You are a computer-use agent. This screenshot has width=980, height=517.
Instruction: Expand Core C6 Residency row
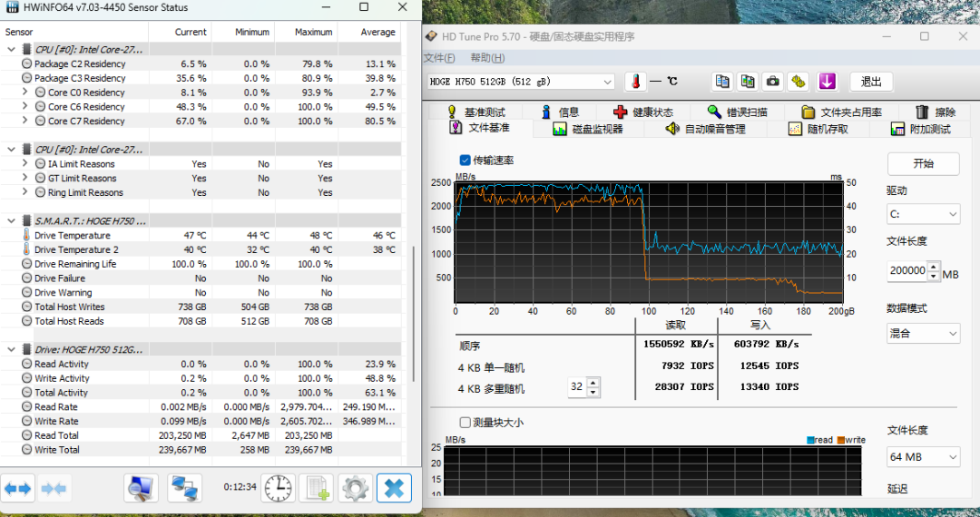[x=25, y=106]
